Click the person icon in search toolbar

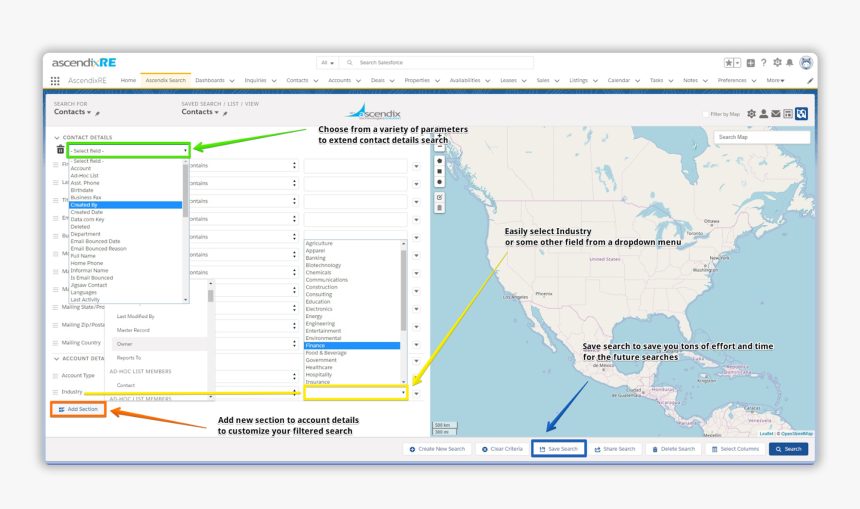(763, 114)
